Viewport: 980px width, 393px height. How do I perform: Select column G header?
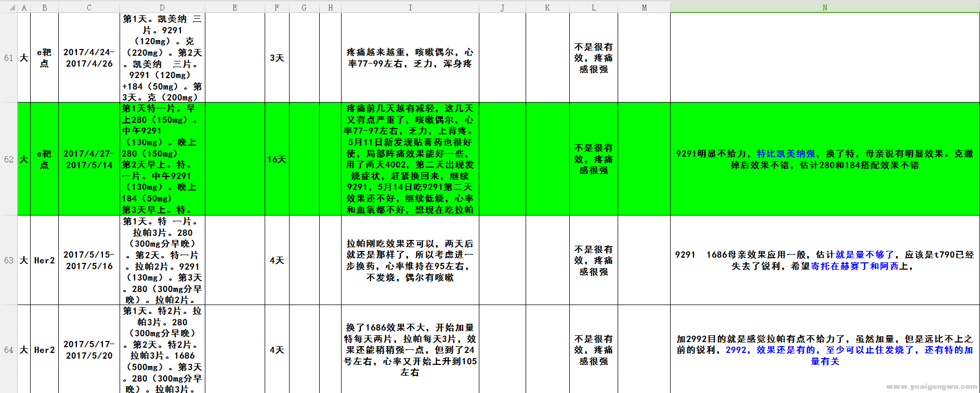(304, 8)
